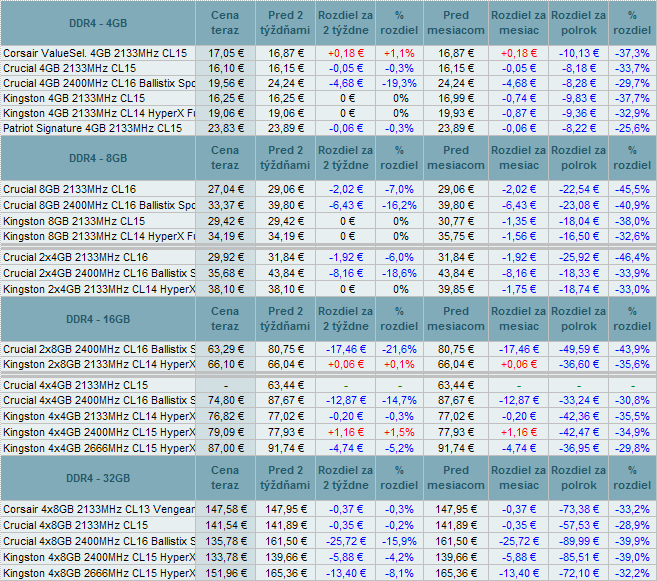Click Kingston 4GB 2133MHz CL14 HyperX row name
The width and height of the screenshot is (657, 581).
point(98,114)
